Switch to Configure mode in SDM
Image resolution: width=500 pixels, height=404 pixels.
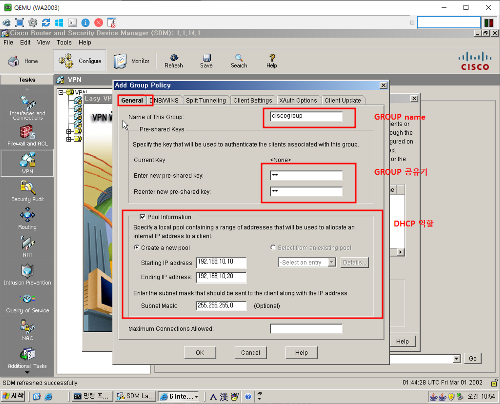[x=80, y=61]
